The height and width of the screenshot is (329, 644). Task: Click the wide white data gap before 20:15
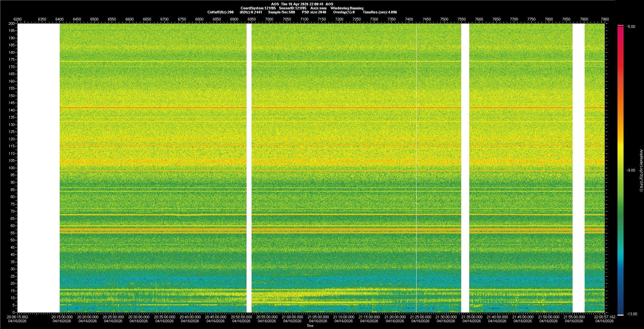click(39, 168)
